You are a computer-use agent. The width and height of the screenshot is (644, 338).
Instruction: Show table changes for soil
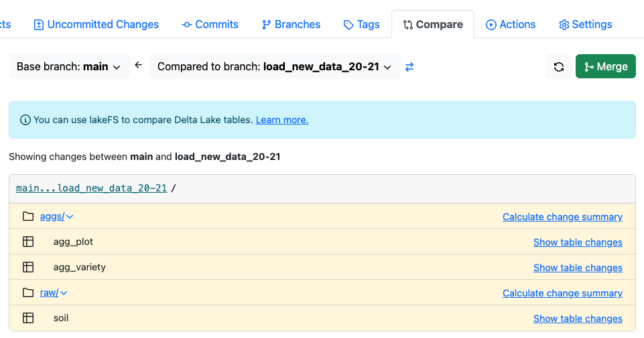pos(578,319)
